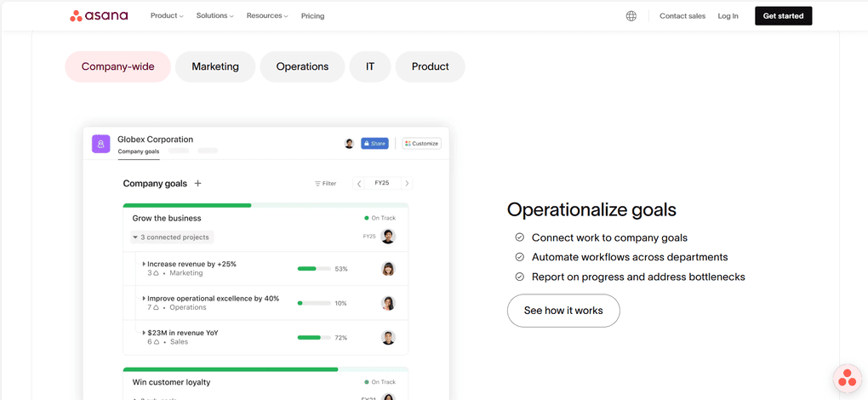Screen dimensions: 868x400
Task: Click the Contact sales link
Action: coord(682,16)
